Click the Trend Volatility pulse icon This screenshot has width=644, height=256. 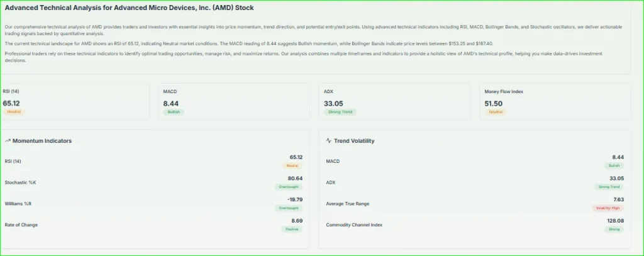(x=329, y=141)
